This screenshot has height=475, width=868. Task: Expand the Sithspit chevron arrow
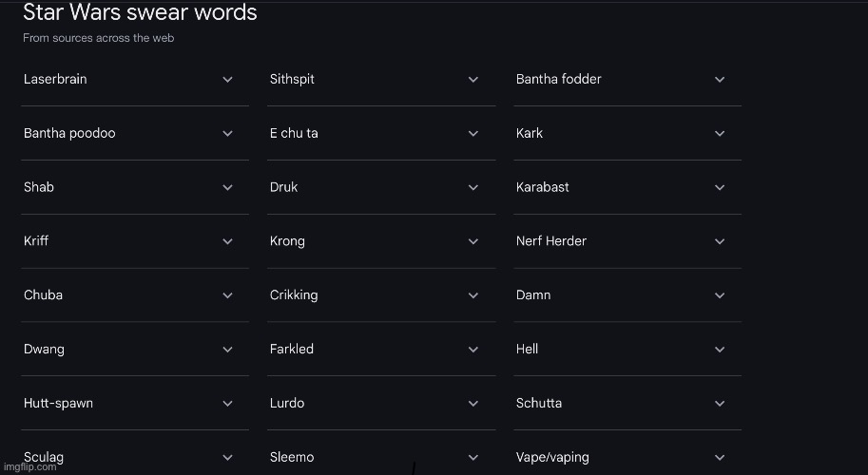473,80
